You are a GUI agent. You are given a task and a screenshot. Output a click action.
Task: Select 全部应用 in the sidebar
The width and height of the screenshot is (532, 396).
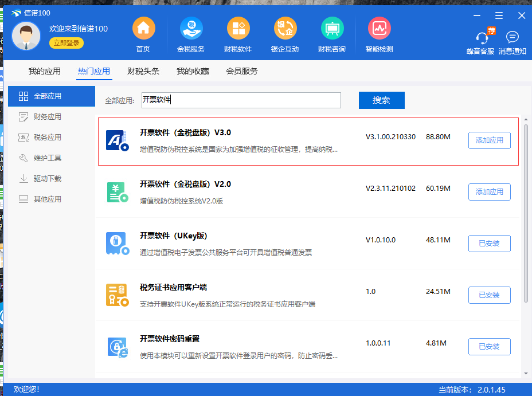coord(52,96)
